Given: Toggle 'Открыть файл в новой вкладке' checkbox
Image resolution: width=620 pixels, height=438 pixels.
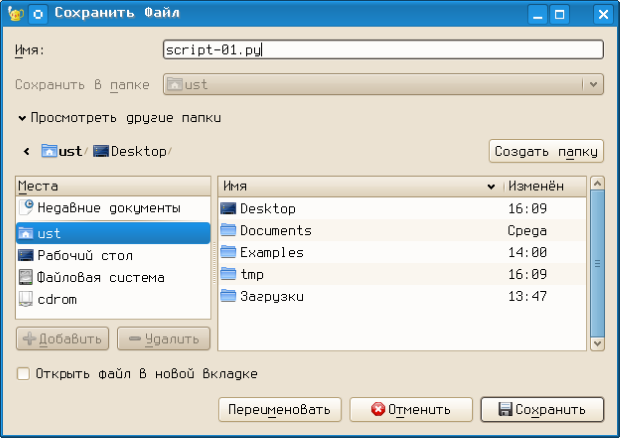Looking at the screenshot, I should [x=23, y=374].
